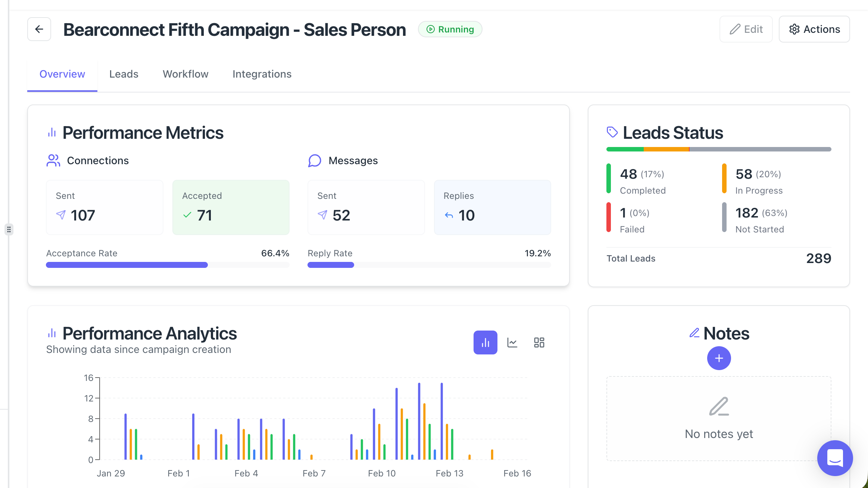This screenshot has width=868, height=488.
Task: Switch chart to grid view
Action: pyautogui.click(x=539, y=342)
